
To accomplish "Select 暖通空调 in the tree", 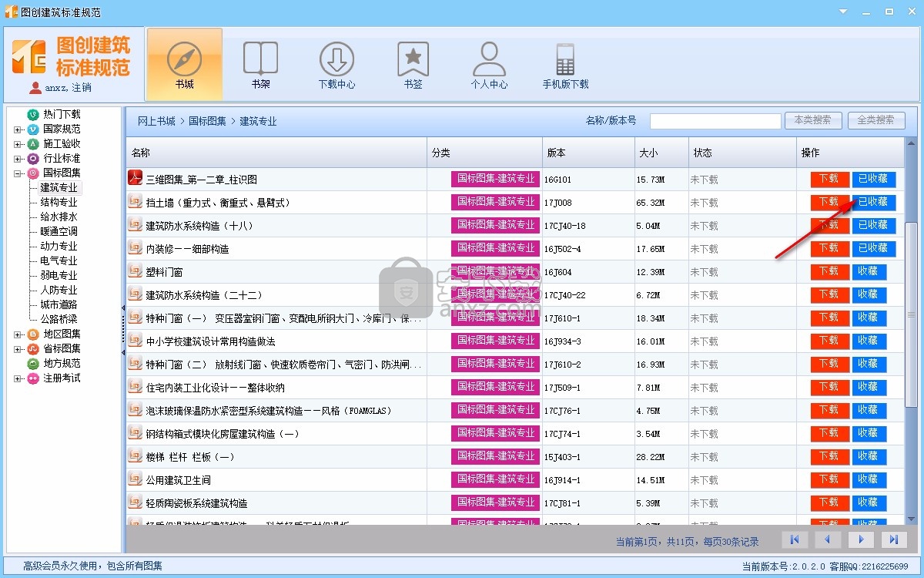I will [x=59, y=231].
